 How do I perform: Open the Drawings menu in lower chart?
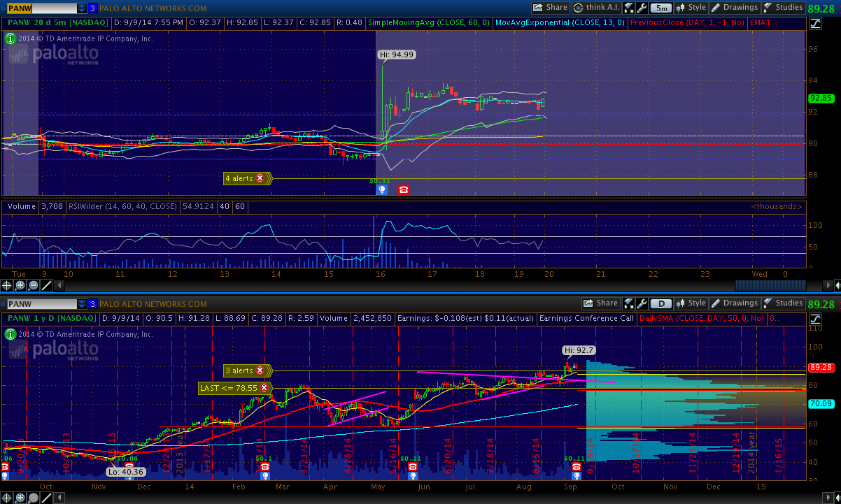(734, 303)
